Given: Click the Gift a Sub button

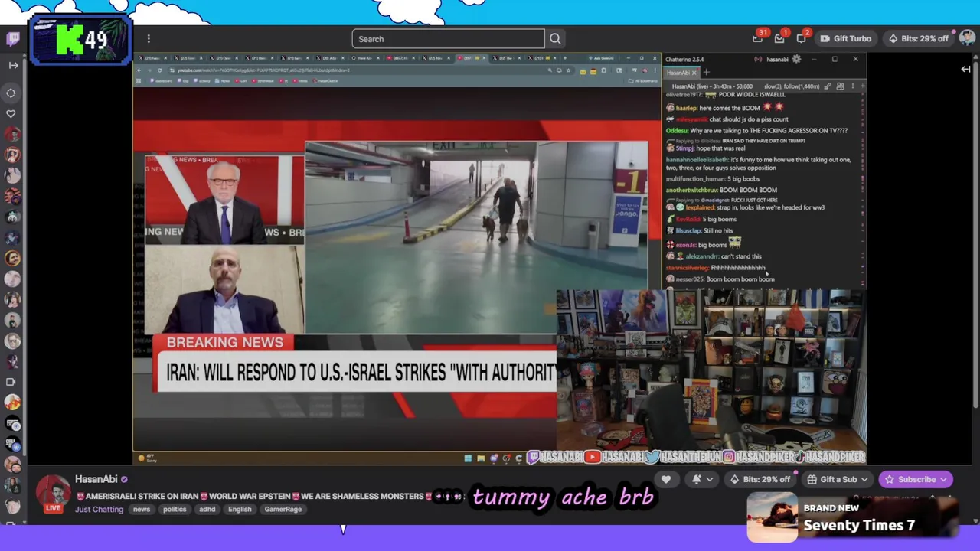Looking at the screenshot, I should point(838,480).
